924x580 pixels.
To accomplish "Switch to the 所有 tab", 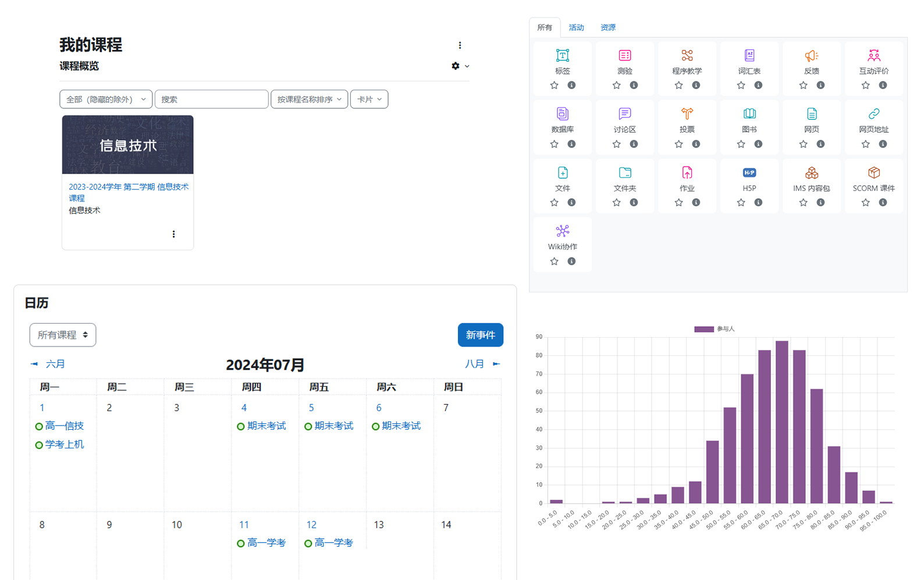I will (x=545, y=27).
